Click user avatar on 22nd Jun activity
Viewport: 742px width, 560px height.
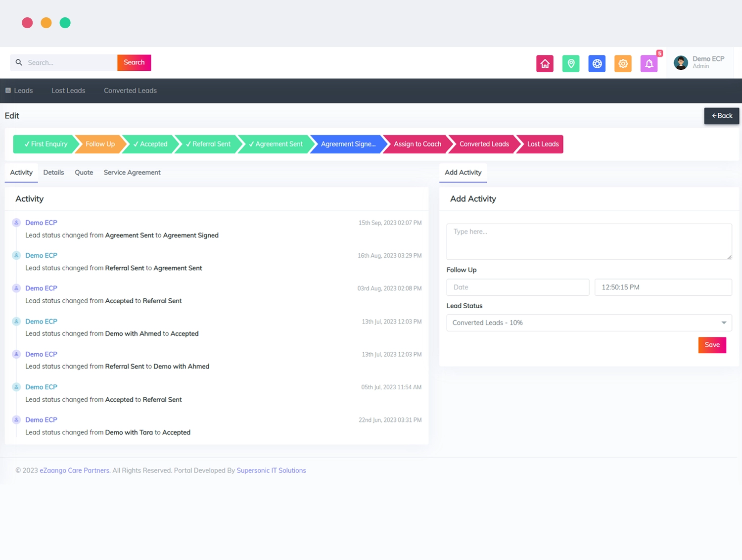pyautogui.click(x=16, y=420)
